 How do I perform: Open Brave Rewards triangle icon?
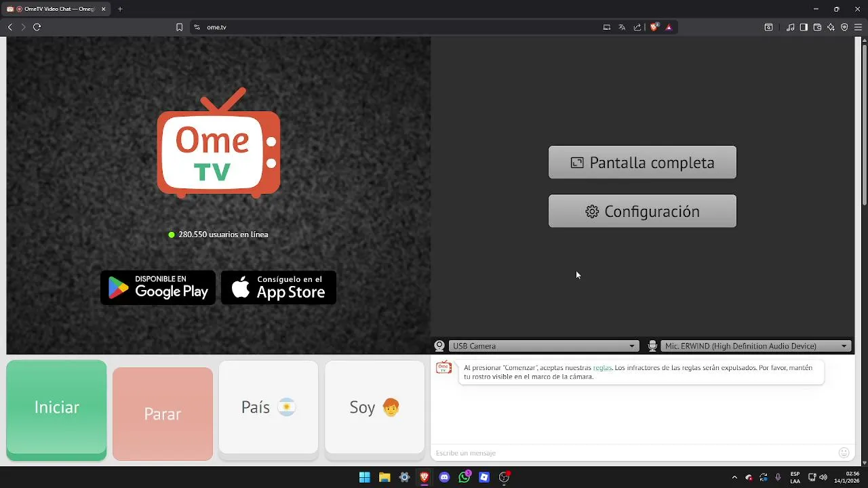669,27
